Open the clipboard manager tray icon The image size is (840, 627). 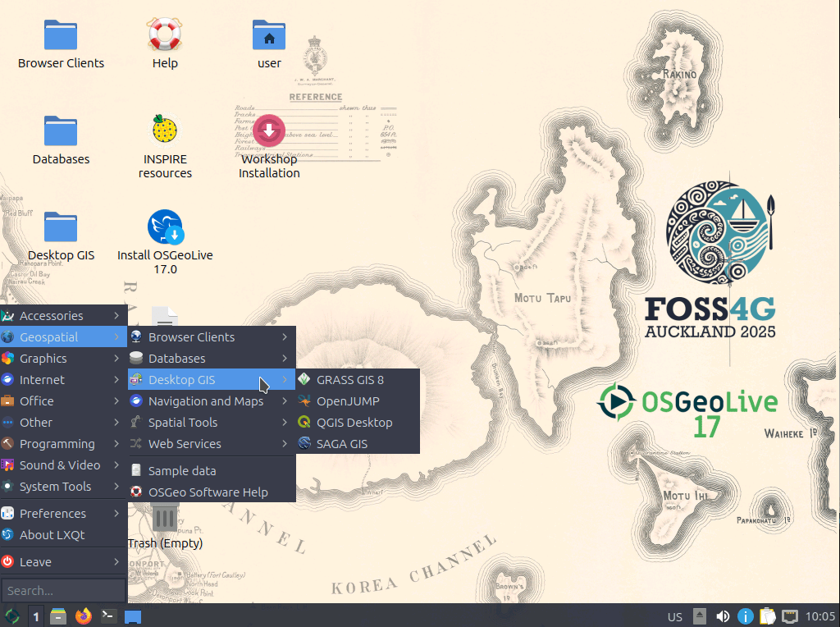pyautogui.click(x=768, y=616)
